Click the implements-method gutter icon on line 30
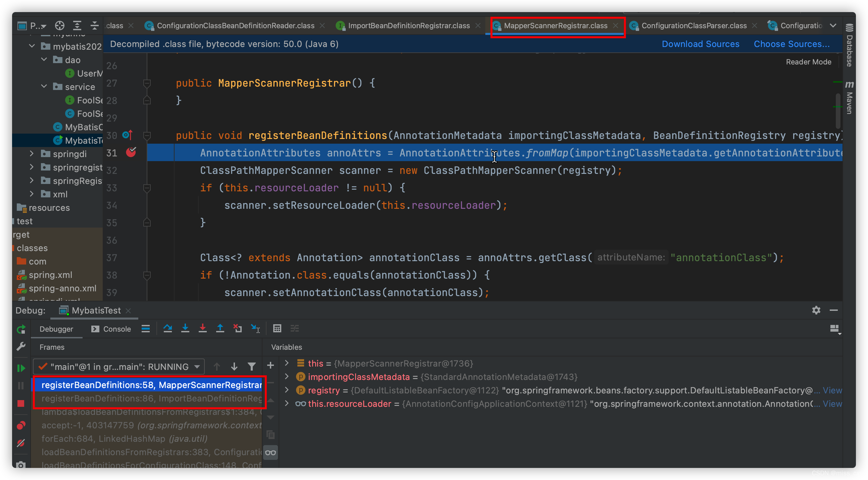Screen dimensions: 868x480 (x=127, y=135)
